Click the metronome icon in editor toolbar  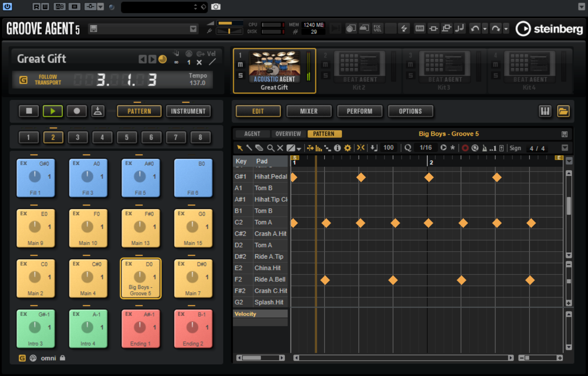484,148
